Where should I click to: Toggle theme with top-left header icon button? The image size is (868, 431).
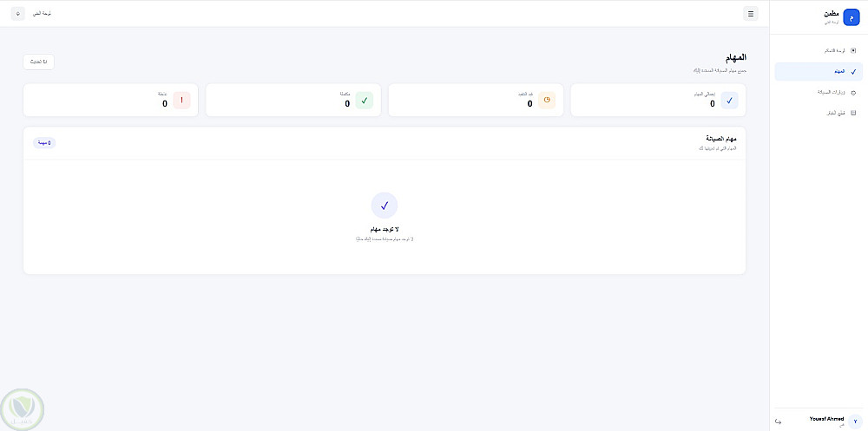[x=17, y=13]
